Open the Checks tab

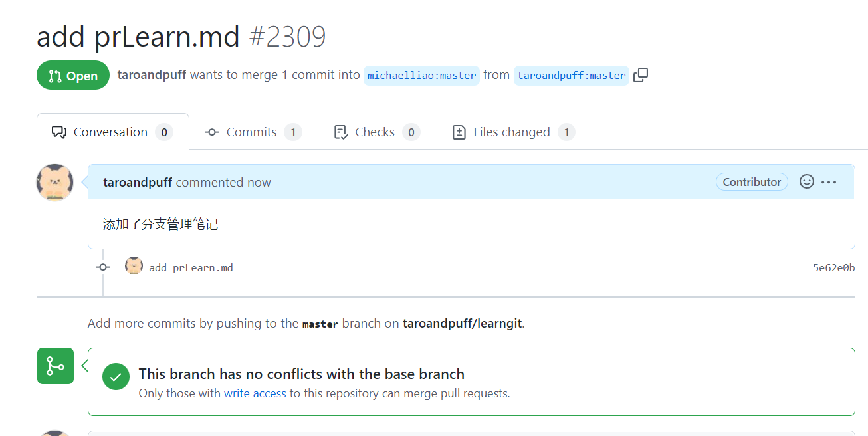(x=377, y=132)
